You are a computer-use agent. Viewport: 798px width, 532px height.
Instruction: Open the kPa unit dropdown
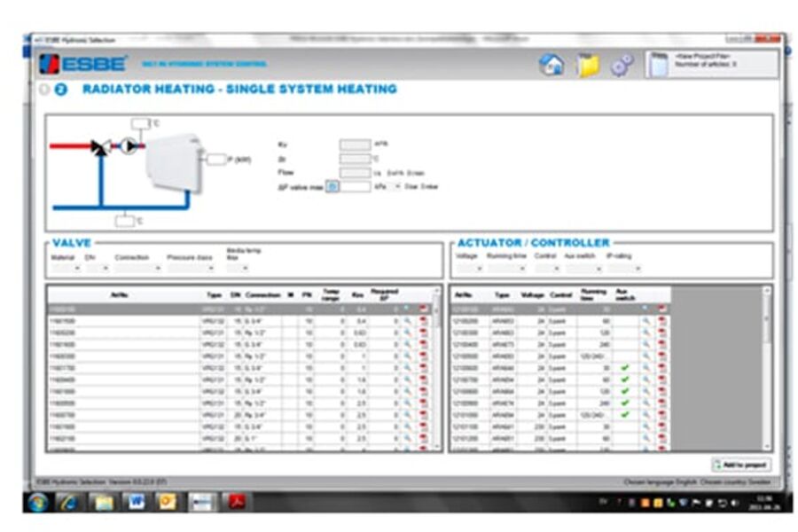[x=387, y=186]
